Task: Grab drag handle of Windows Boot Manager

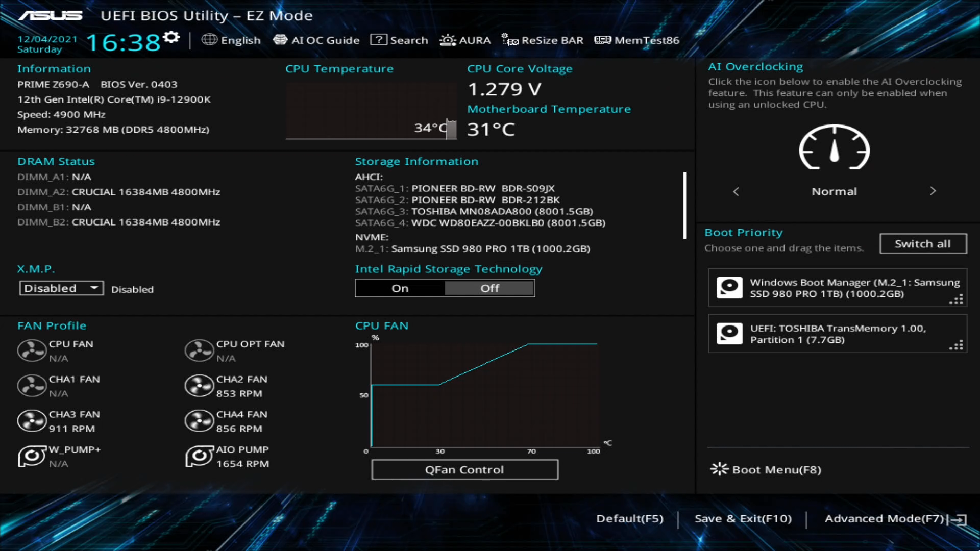Action: tap(956, 299)
